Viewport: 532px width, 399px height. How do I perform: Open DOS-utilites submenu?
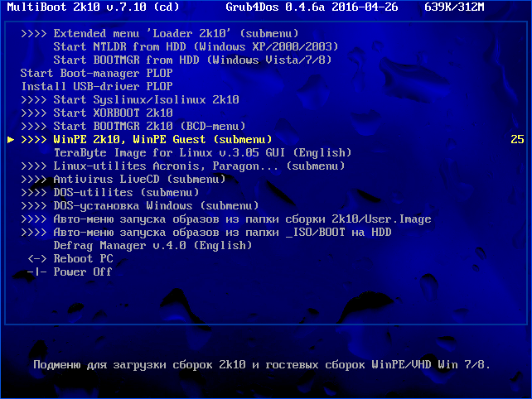109,192
